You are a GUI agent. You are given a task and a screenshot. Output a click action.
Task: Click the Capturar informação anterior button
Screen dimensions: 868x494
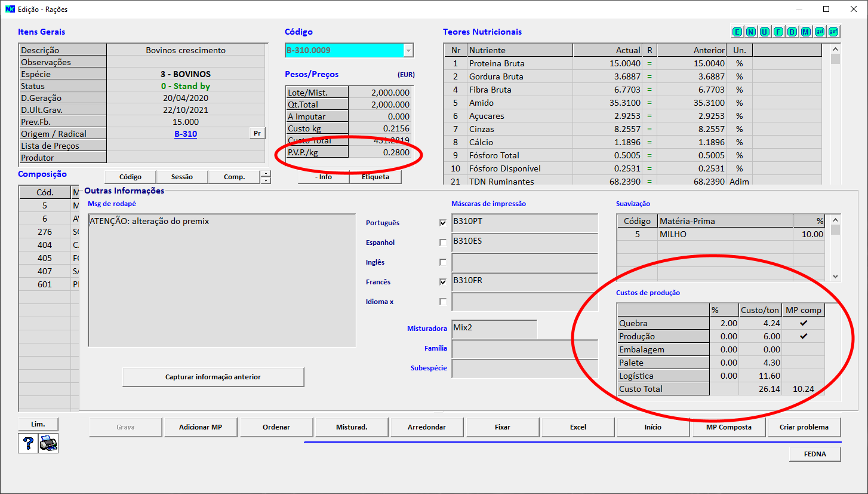pyautogui.click(x=213, y=377)
